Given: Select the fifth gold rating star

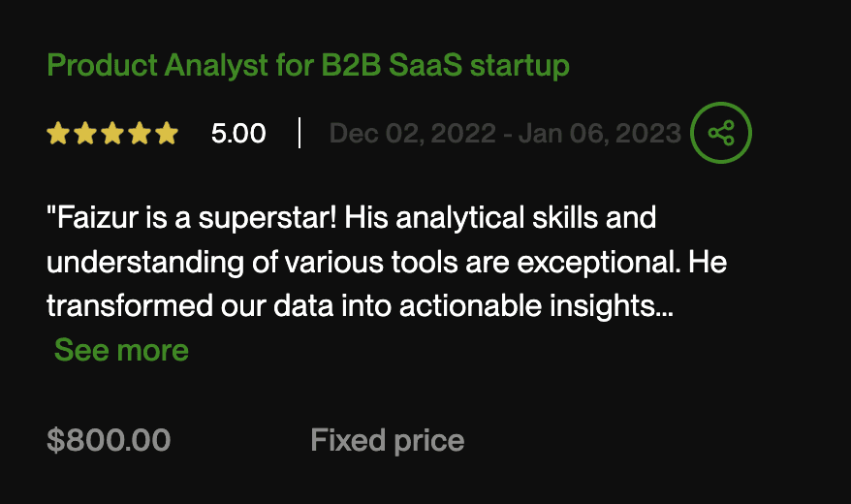Looking at the screenshot, I should pyautogui.click(x=167, y=133).
